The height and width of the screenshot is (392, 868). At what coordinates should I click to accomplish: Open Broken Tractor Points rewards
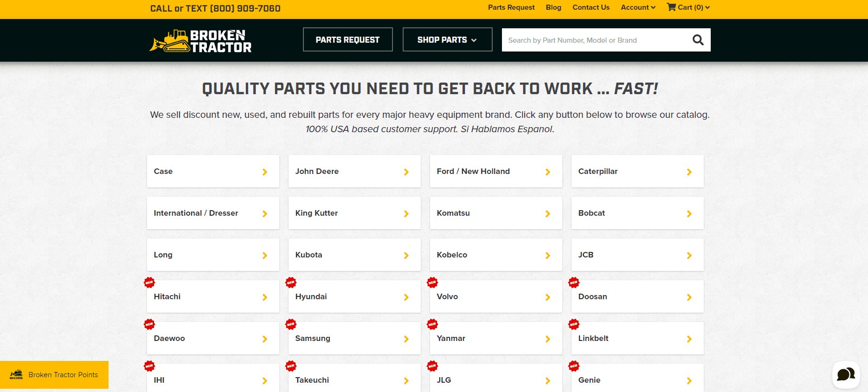pyautogui.click(x=54, y=375)
